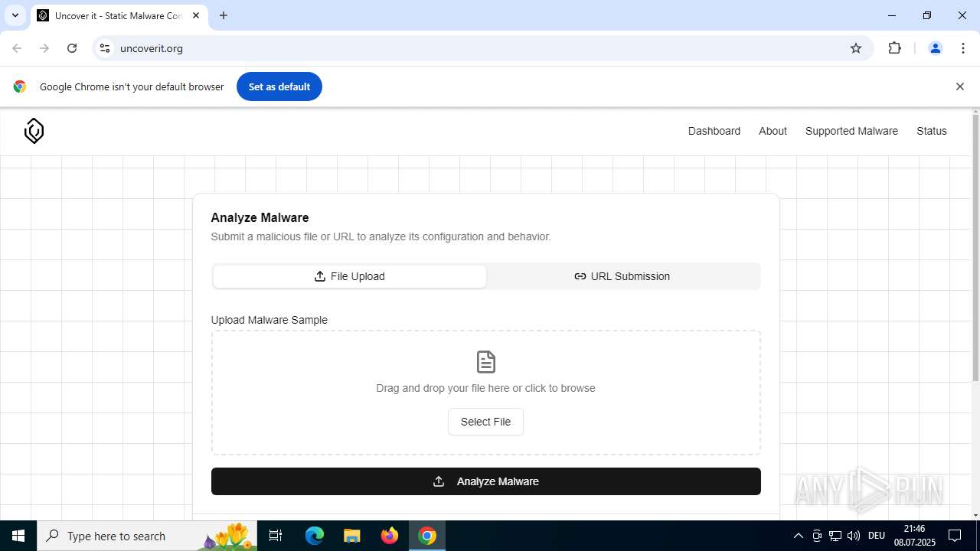980x551 pixels.
Task: Launch Microsoft Edge from taskbar
Action: tap(315, 536)
